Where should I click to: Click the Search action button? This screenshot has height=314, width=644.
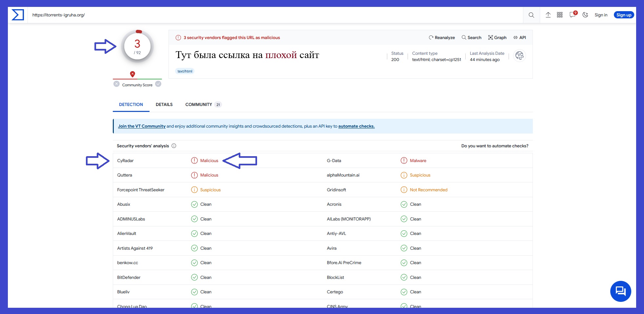tap(472, 37)
